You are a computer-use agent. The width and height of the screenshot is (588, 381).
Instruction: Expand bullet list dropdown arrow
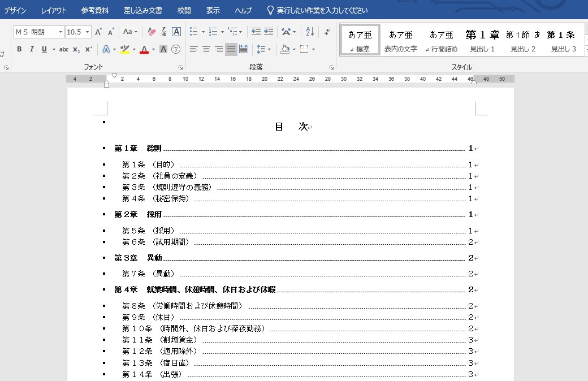pos(203,32)
